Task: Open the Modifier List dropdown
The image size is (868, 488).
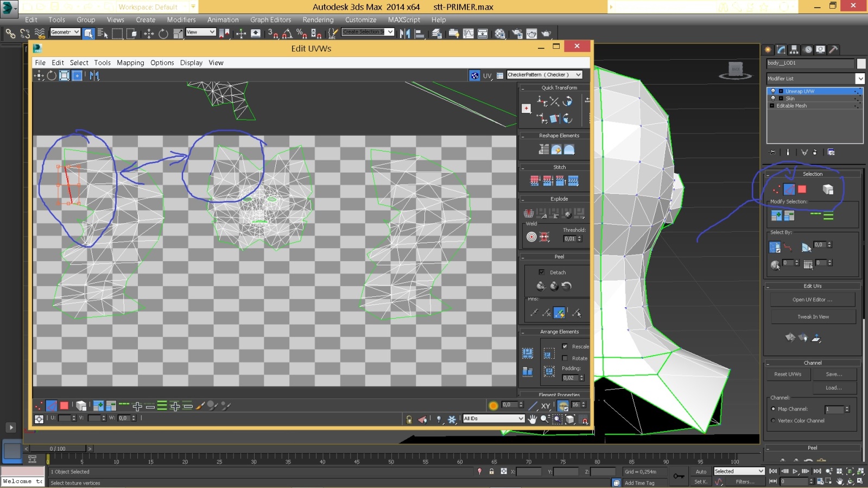Action: tap(860, 79)
